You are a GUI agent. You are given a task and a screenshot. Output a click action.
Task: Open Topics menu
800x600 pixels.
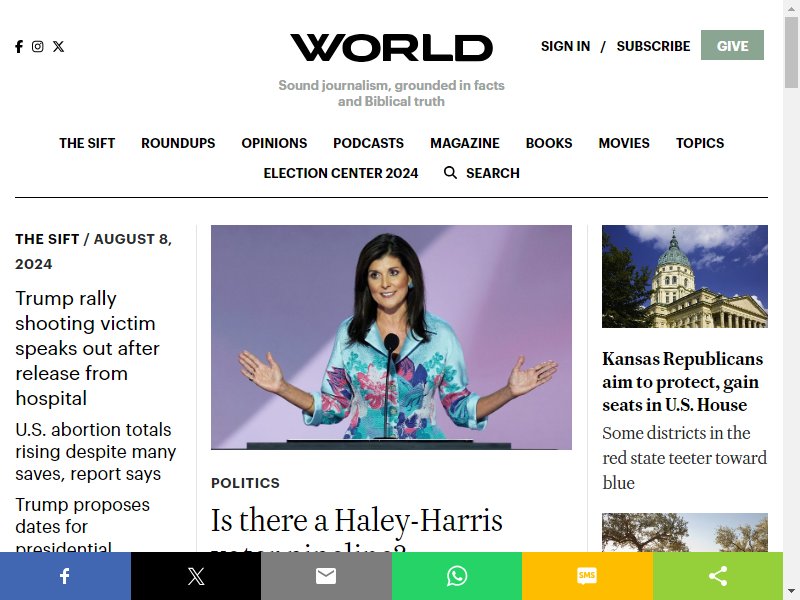[x=700, y=143]
